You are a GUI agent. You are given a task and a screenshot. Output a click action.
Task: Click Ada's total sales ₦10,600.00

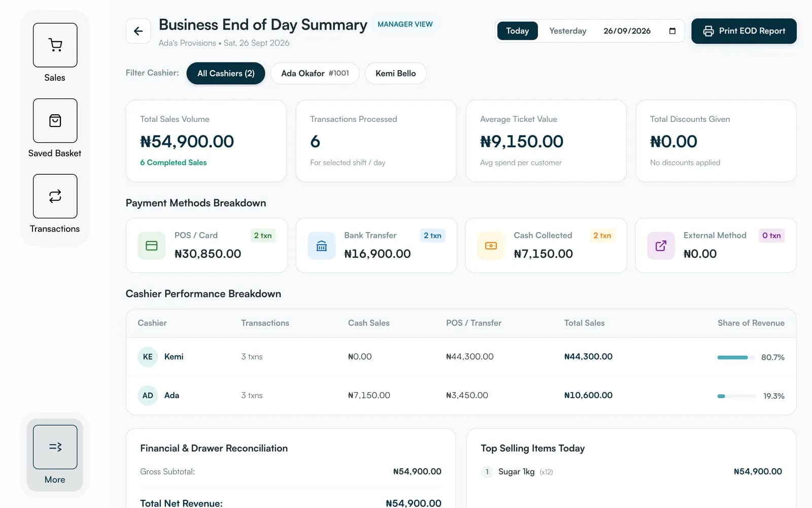(x=588, y=395)
